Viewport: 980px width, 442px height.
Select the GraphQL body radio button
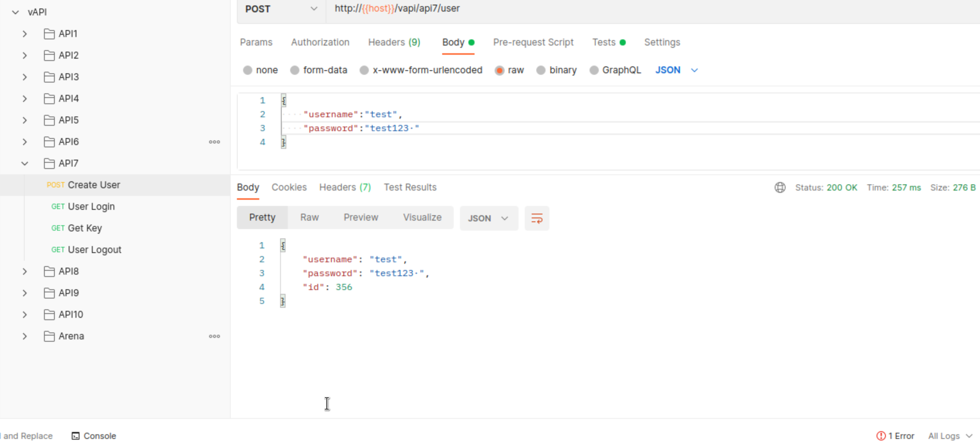coord(594,70)
